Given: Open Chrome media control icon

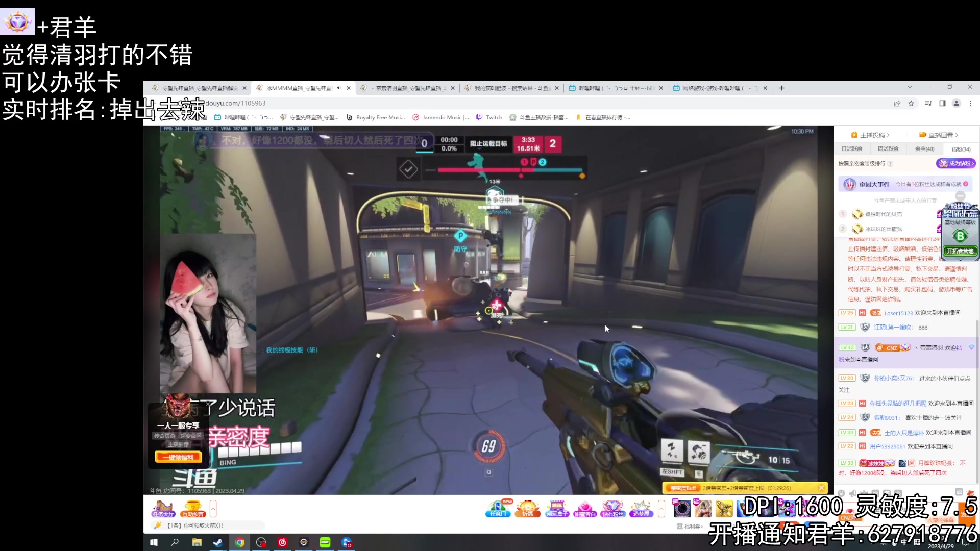Looking at the screenshot, I should pos(928,104).
